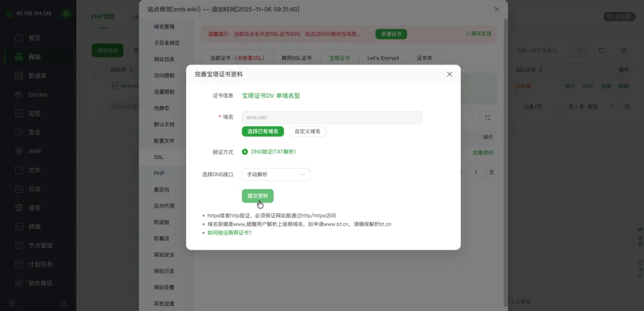Switch to the Let's Encrypt tab
The width and height of the screenshot is (644, 311).
click(x=383, y=58)
